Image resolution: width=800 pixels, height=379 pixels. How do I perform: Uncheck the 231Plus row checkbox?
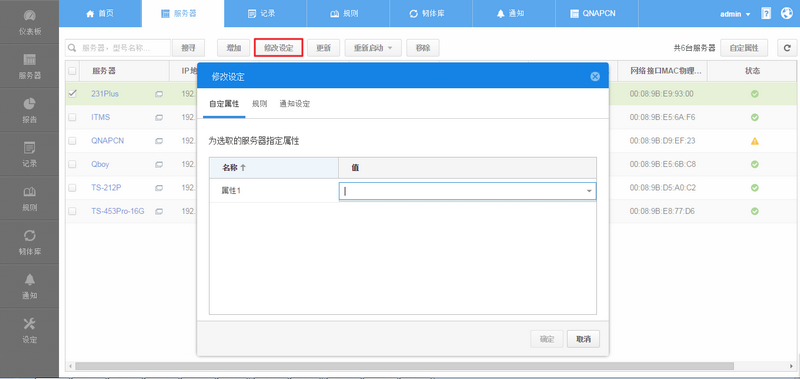tap(72, 94)
